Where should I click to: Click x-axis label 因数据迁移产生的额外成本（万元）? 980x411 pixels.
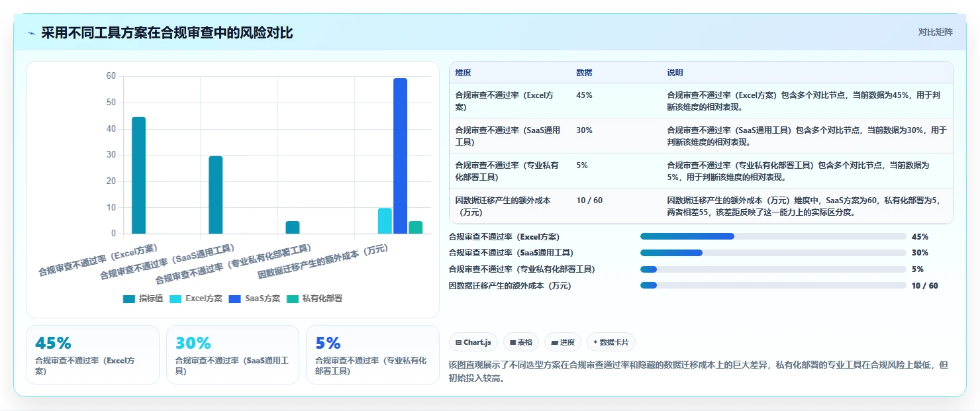322,260
